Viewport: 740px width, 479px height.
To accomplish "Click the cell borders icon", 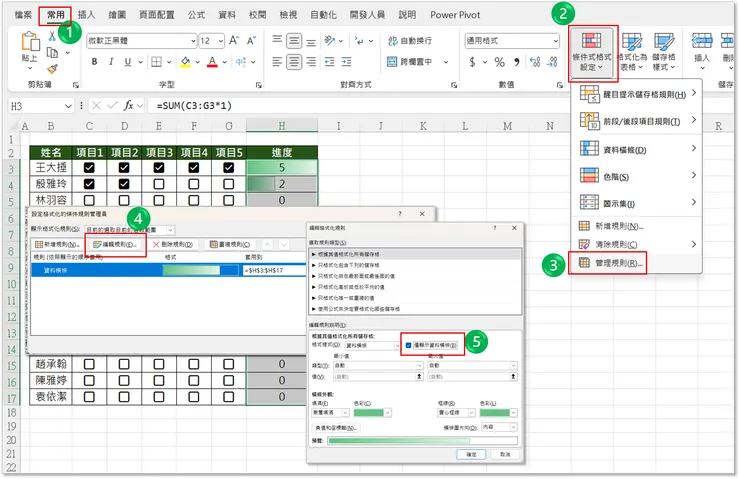I will point(156,62).
